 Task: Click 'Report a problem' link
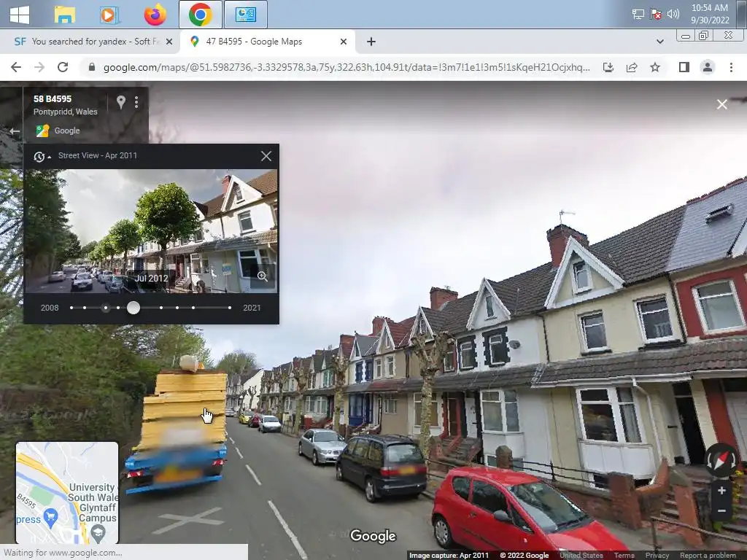pyautogui.click(x=708, y=555)
